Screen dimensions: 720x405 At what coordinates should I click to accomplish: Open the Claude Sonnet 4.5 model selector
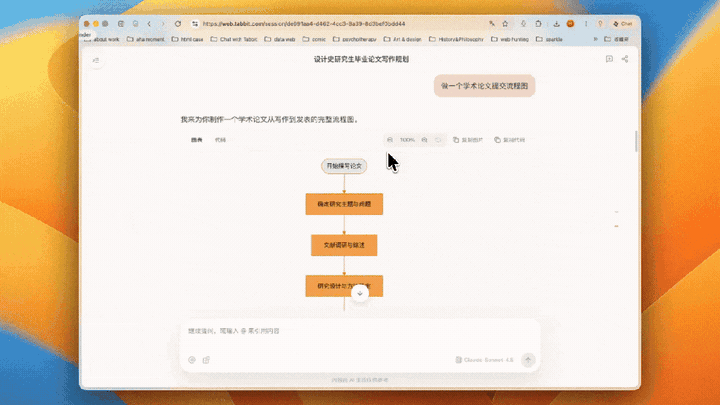(484, 360)
